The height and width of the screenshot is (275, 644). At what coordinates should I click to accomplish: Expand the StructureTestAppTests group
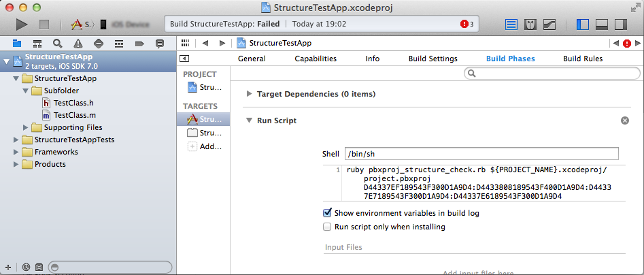click(x=16, y=140)
